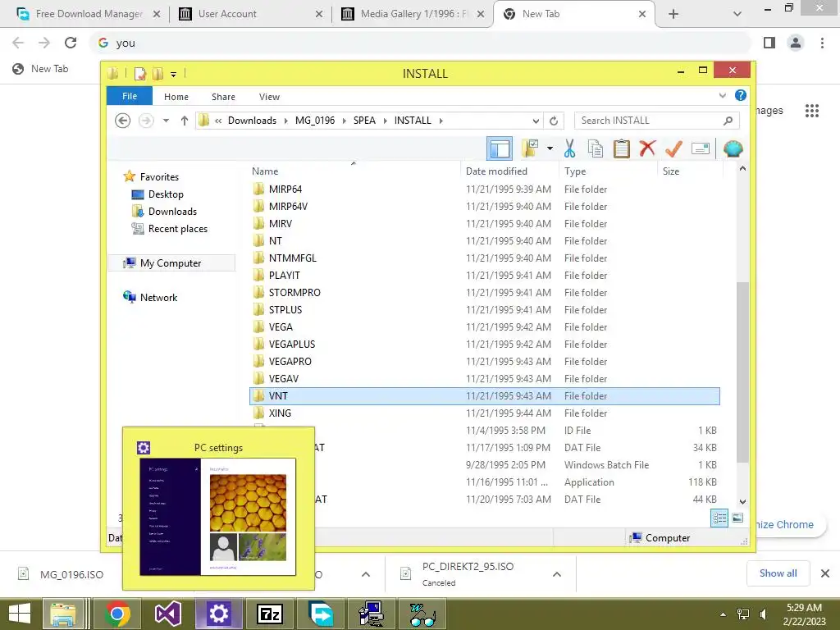Open the folder options toolbar icon
Screen dimensions: 840x630
530,148
